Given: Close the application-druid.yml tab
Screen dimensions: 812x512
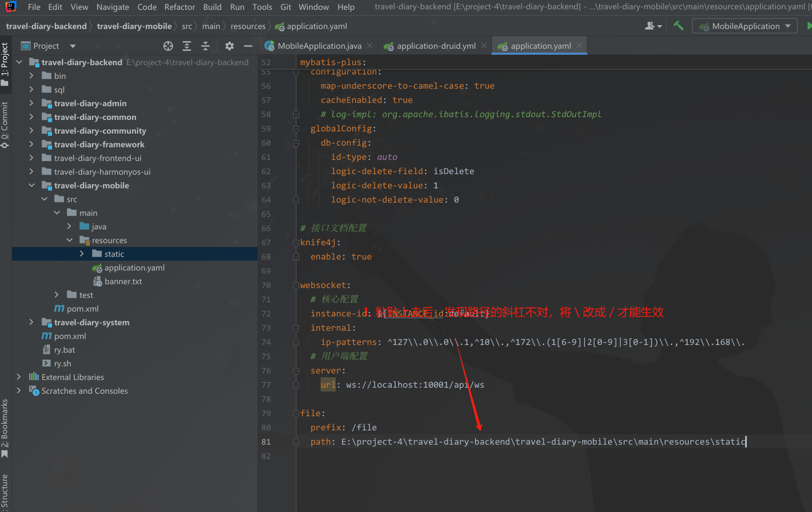Looking at the screenshot, I should [x=484, y=45].
